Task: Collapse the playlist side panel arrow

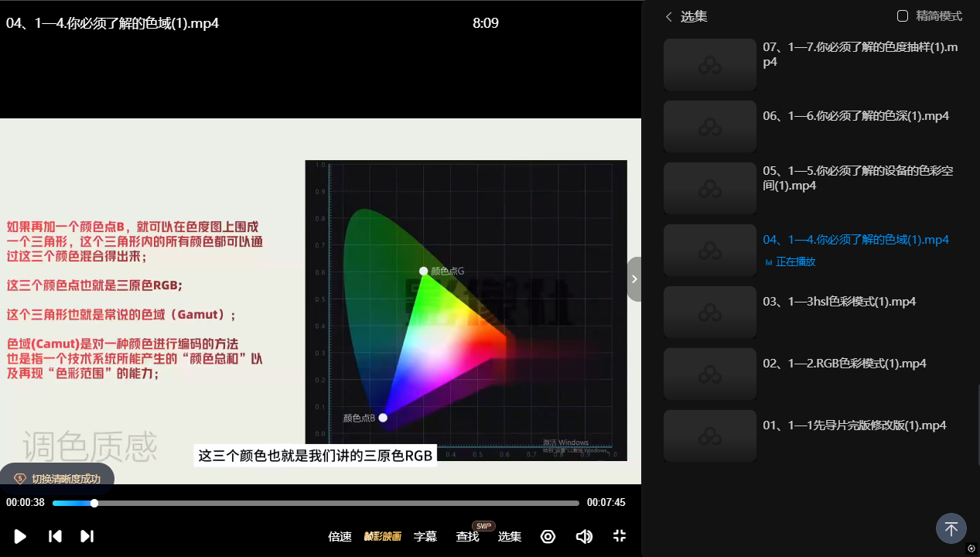Action: pos(634,279)
